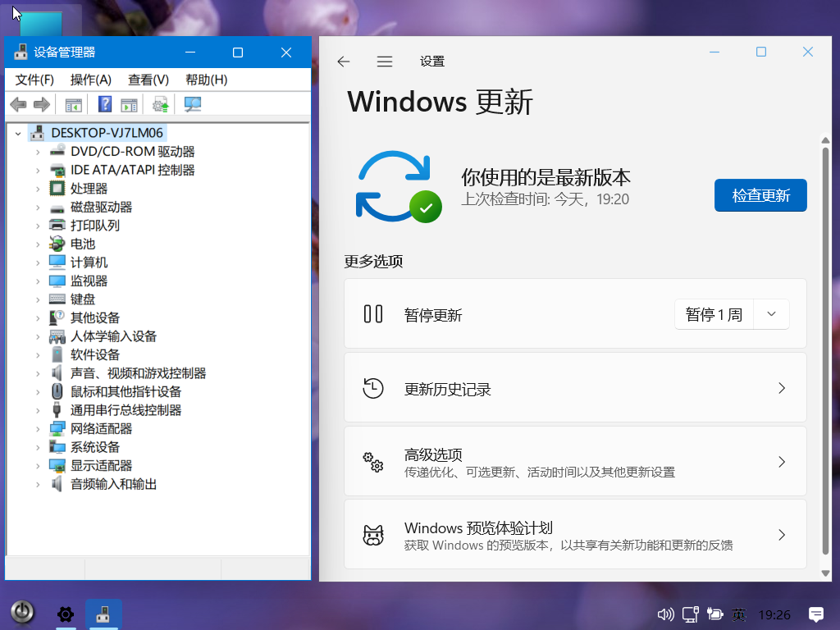Click the Forward arrow in Device Manager toolbar

(x=41, y=104)
